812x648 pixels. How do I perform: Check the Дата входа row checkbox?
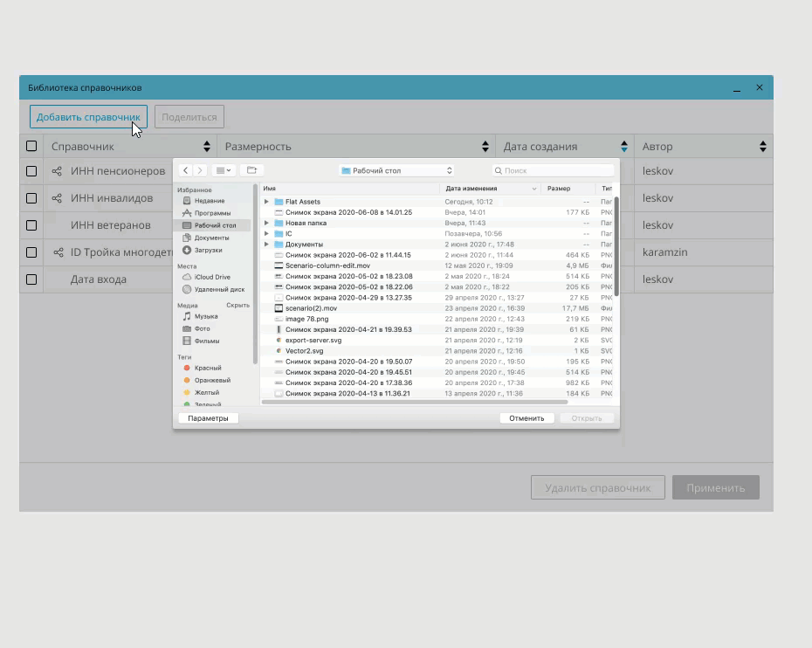point(31,279)
